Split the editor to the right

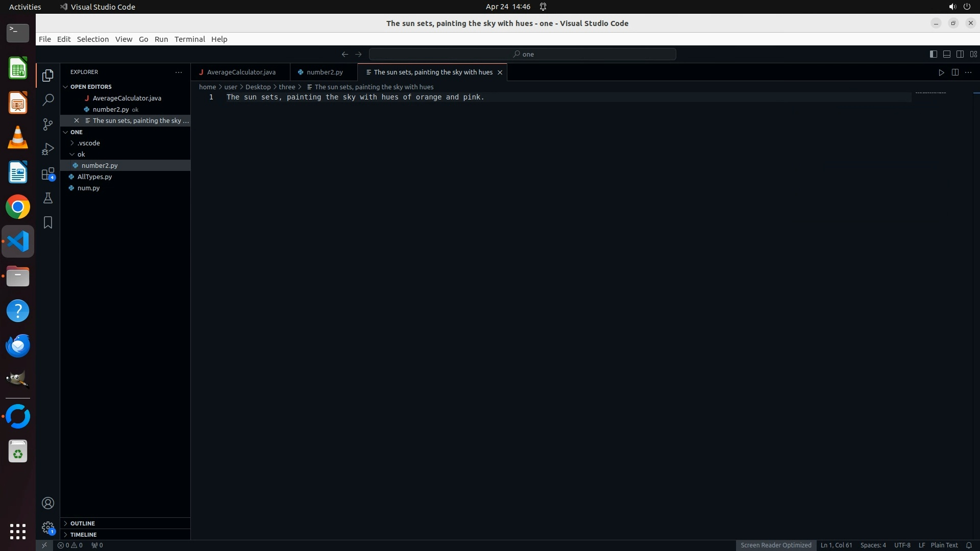955,72
